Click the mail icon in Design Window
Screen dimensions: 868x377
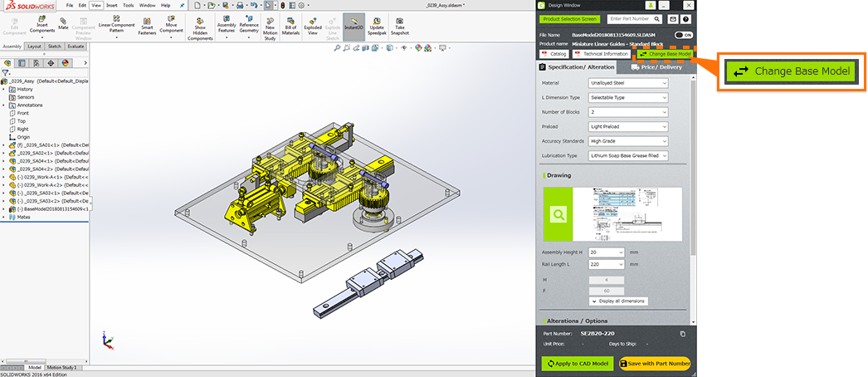pyautogui.click(x=673, y=19)
